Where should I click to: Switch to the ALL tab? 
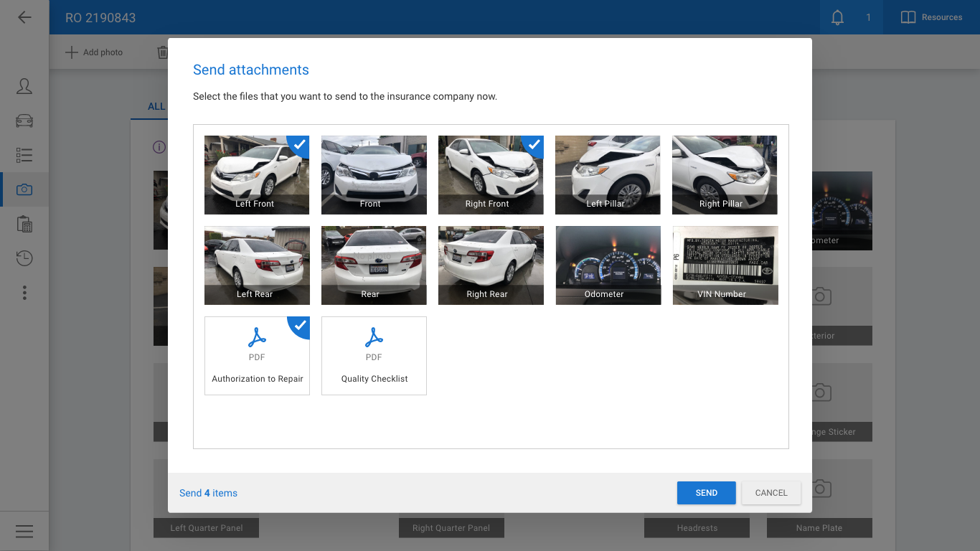(156, 106)
